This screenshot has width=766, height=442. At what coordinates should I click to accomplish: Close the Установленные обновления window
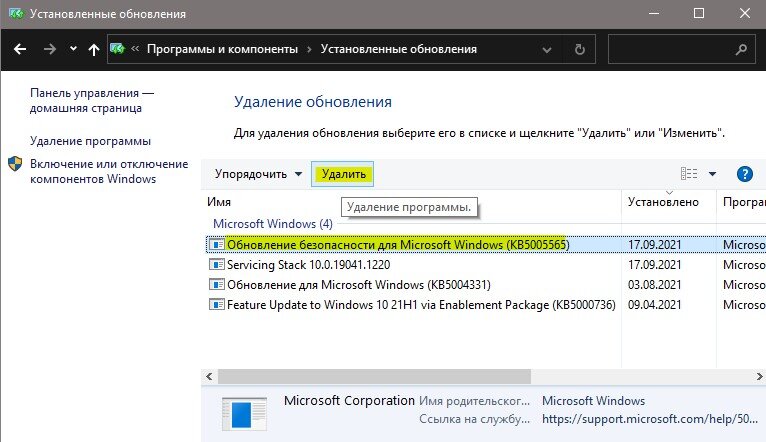pos(745,13)
